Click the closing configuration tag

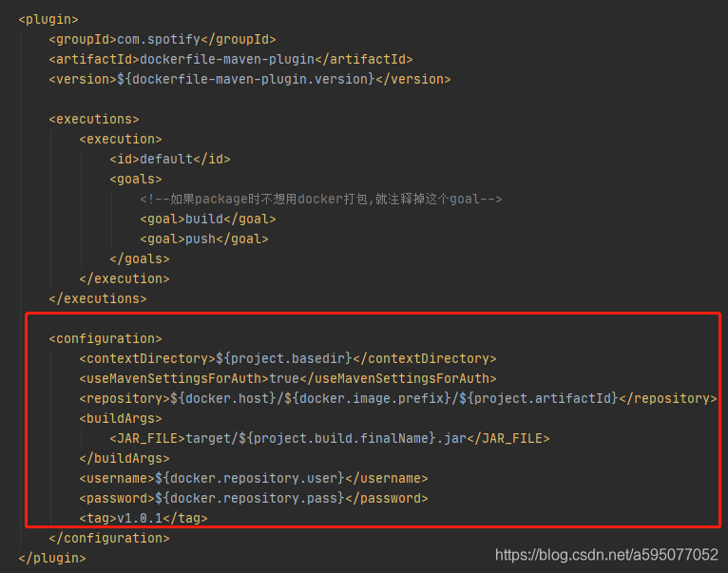109,539
